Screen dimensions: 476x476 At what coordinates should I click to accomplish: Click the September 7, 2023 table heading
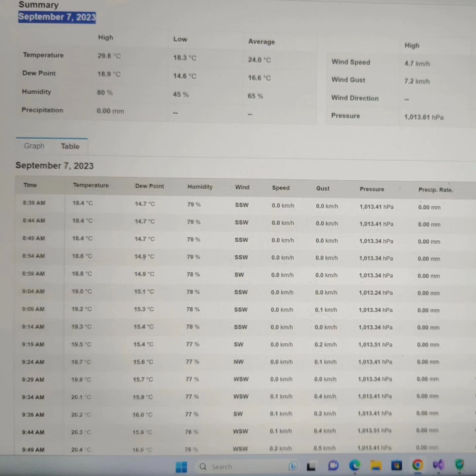point(55,166)
